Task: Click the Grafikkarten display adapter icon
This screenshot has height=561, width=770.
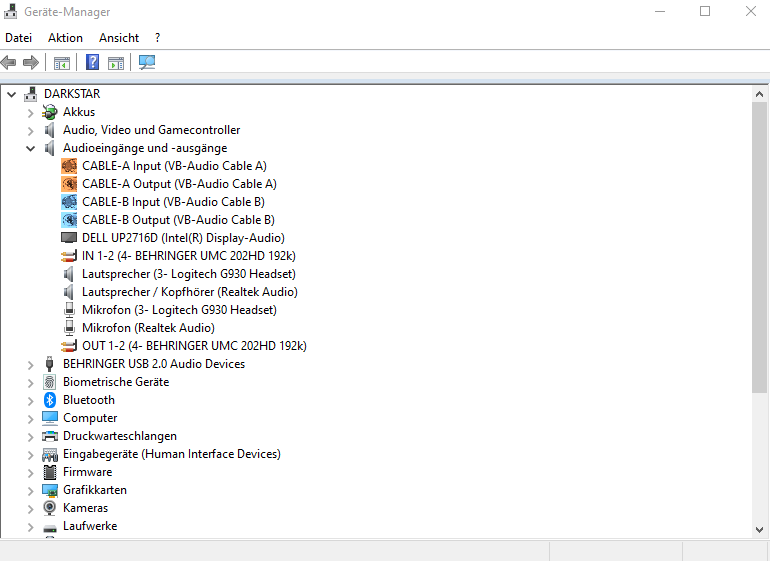Action: (50, 490)
